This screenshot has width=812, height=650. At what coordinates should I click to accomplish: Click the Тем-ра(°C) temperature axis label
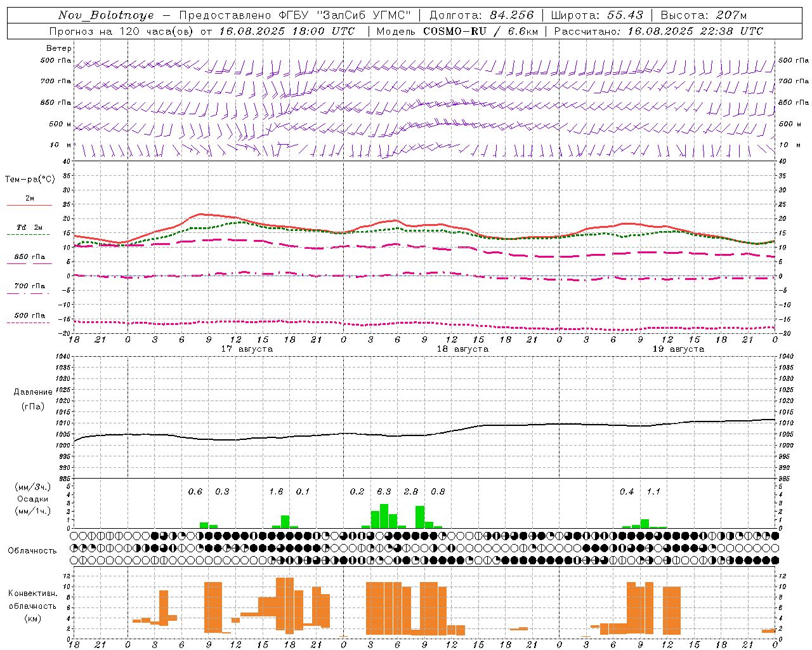coord(30,180)
